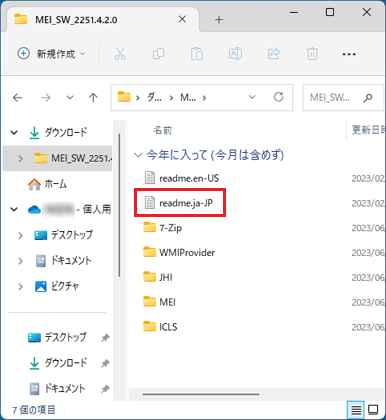This screenshot has height=420, width=386.
Task: Add a new tab with plus
Action: (219, 20)
